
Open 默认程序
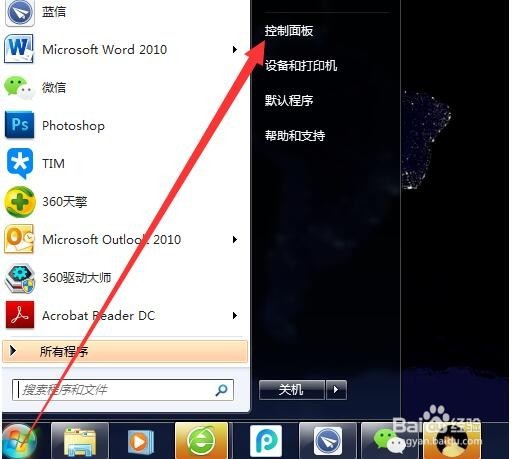289,100
